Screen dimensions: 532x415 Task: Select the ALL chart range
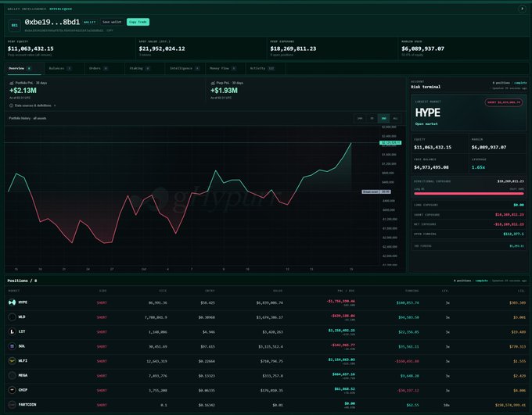[395, 118]
